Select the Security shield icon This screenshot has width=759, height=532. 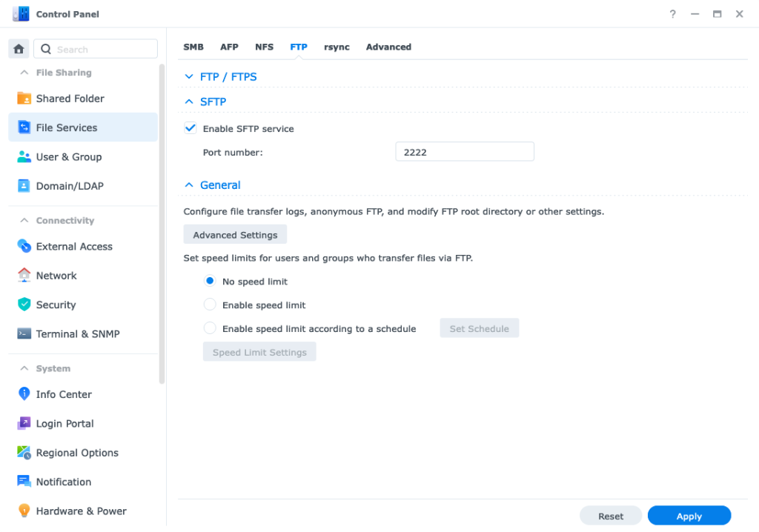pos(24,305)
